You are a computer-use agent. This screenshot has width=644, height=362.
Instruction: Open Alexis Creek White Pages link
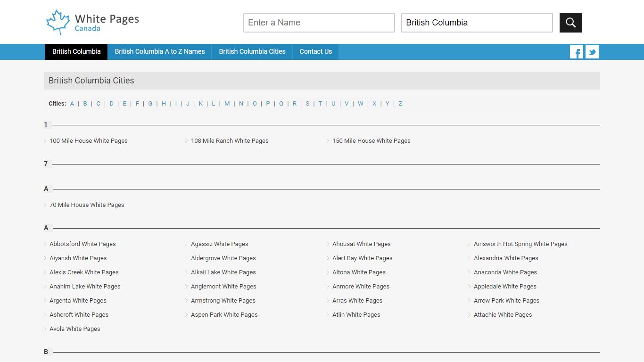[84, 272]
